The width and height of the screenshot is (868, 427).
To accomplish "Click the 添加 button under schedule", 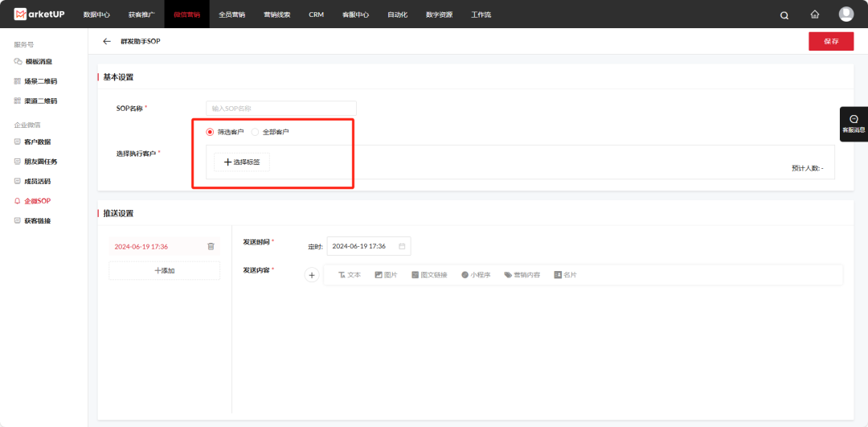I will [x=164, y=270].
